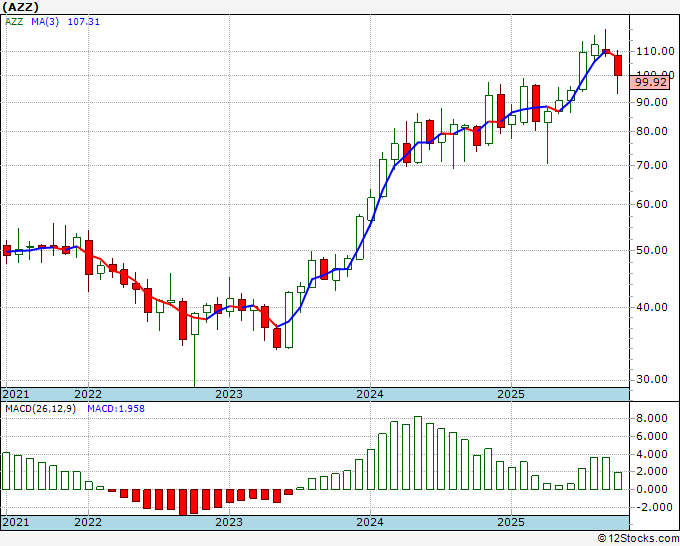This screenshot has height=546, width=680.
Task: Click the 6.000 MACD axis label
Action: [x=652, y=437]
